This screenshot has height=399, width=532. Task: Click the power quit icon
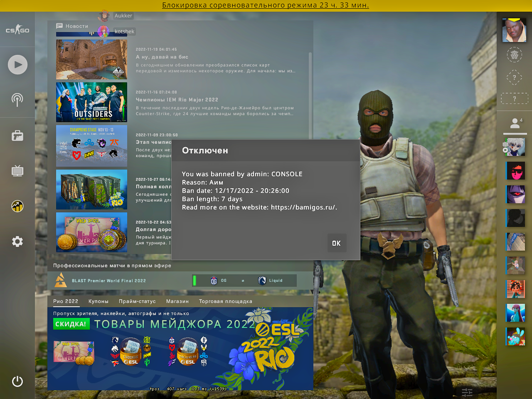click(x=17, y=381)
